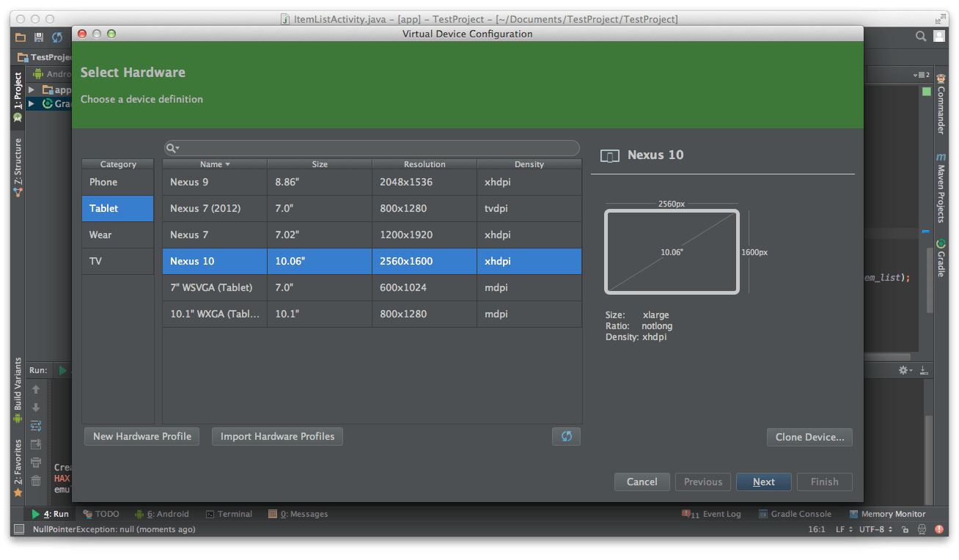
Task: Click the green Run arrow in Run panel header
Action: pyautogui.click(x=63, y=371)
